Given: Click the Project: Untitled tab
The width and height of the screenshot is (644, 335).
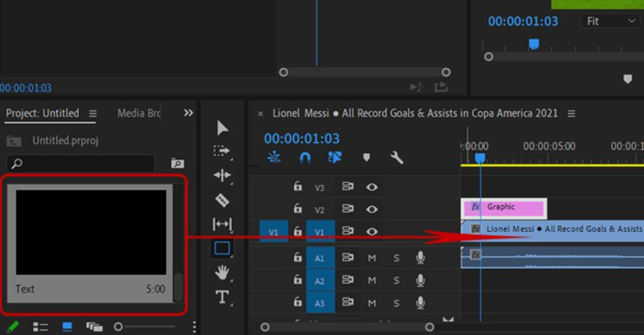Looking at the screenshot, I should tap(42, 113).
